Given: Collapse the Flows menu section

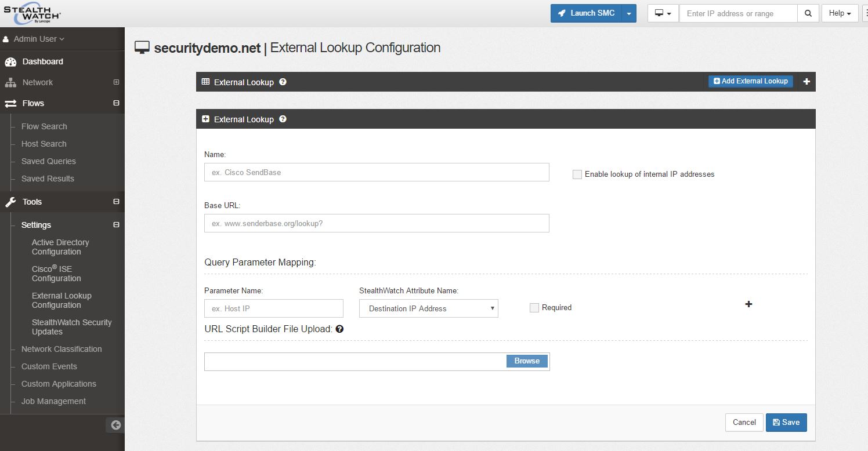Looking at the screenshot, I should [x=116, y=103].
